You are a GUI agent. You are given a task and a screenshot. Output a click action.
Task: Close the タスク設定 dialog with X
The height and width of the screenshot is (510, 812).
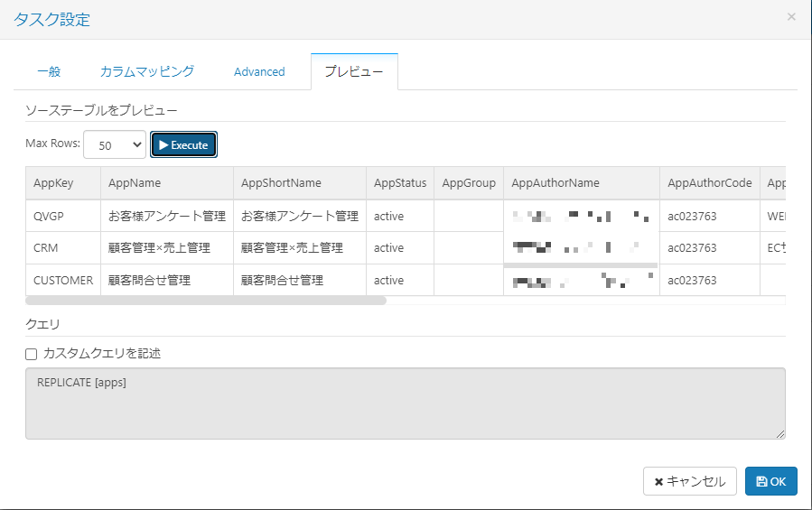(791, 17)
